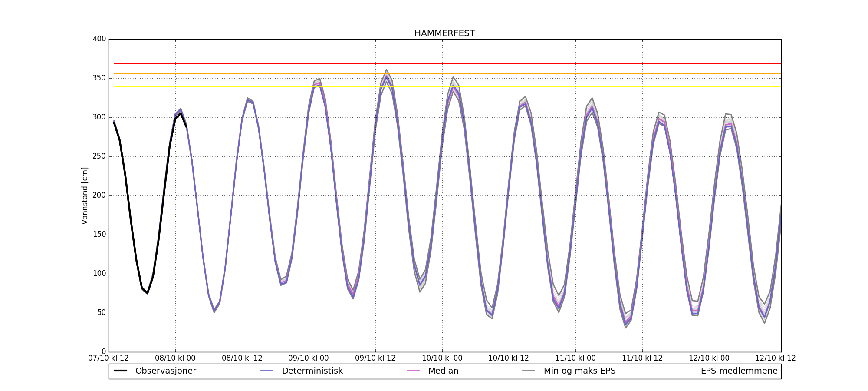868x391 pixels.
Task: Click the Vannstand [cm] axis label
Action: pyautogui.click(x=85, y=195)
